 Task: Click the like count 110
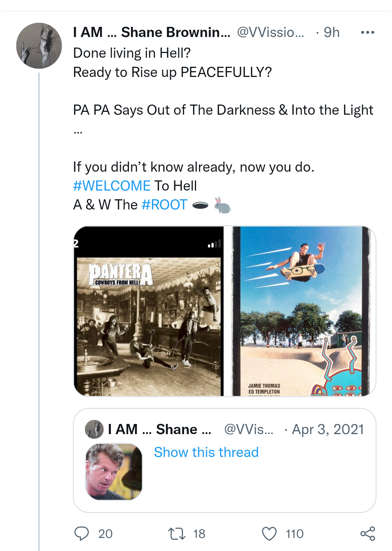coord(294,534)
